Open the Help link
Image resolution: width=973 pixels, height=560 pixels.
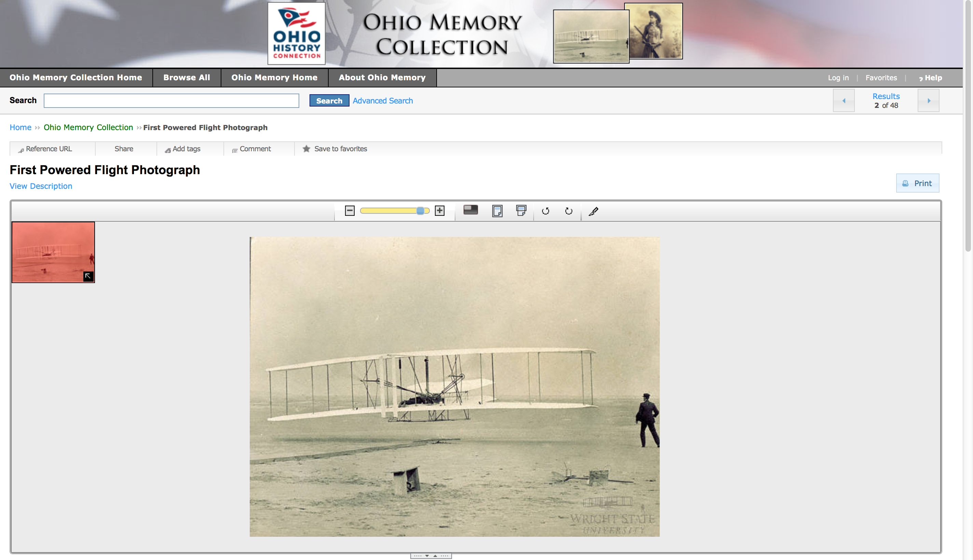click(x=930, y=78)
